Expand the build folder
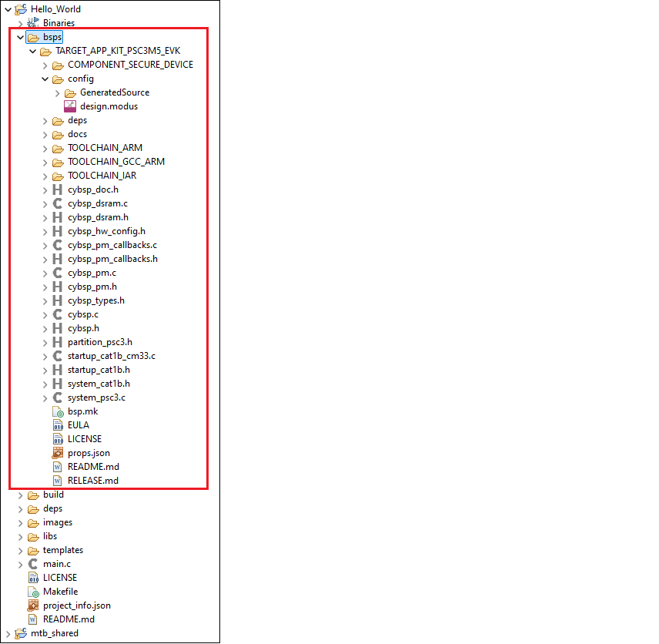 [x=20, y=495]
